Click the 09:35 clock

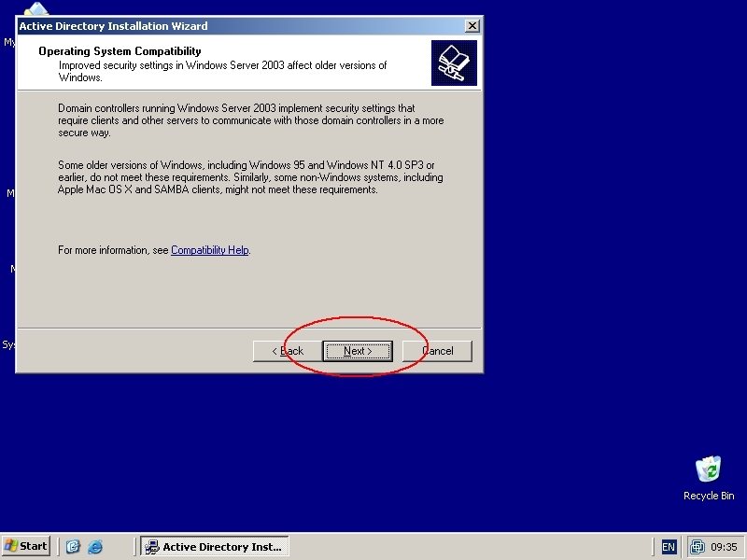(x=724, y=547)
